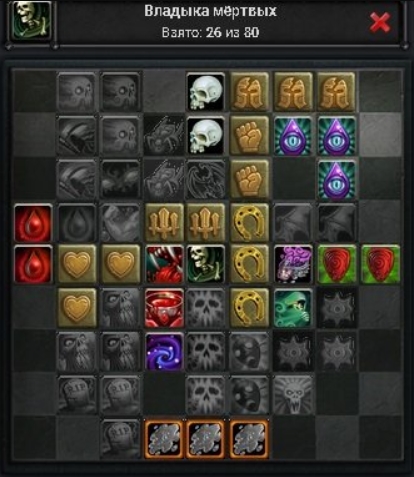Screen dimensions: 414x477
Task: Choose the greyed flexing arm talent
Action: coord(120,222)
